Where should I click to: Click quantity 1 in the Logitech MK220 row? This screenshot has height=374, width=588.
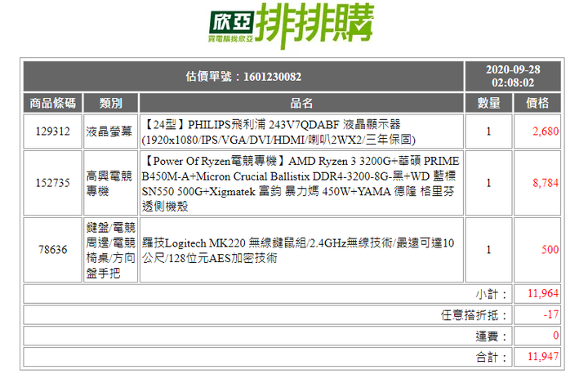click(488, 250)
